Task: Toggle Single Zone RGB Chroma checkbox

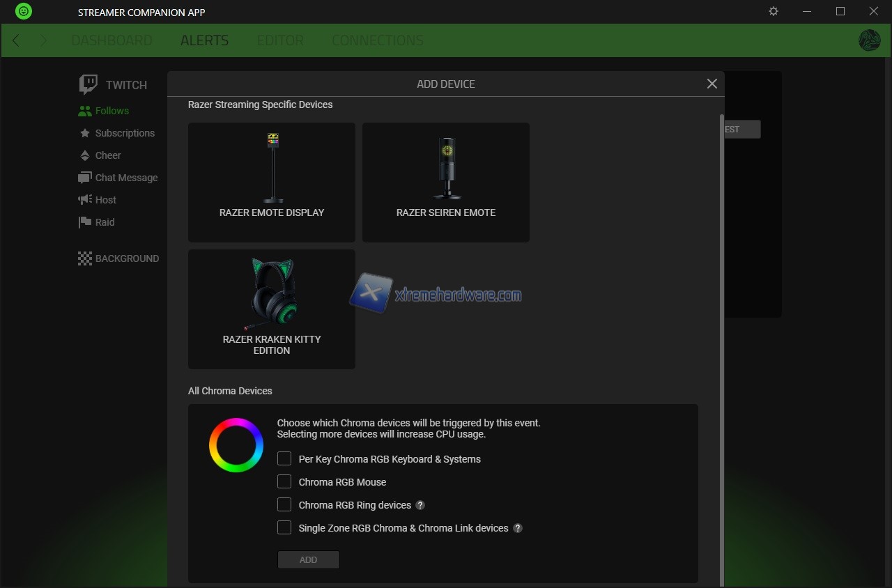Action: pos(284,527)
